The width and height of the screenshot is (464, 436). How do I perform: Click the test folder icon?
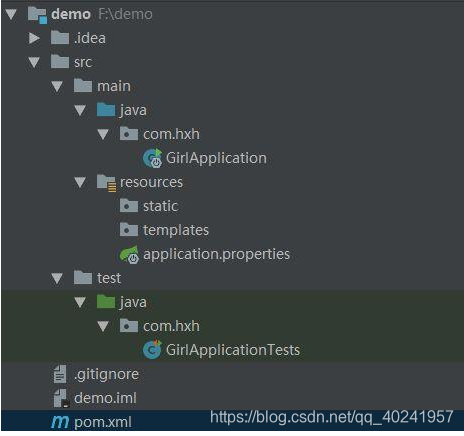point(83,278)
